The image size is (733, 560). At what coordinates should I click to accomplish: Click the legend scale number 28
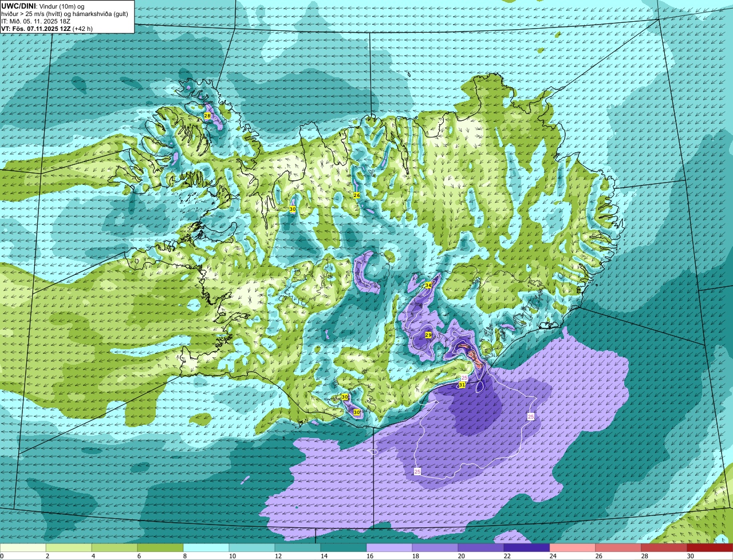tap(645, 556)
